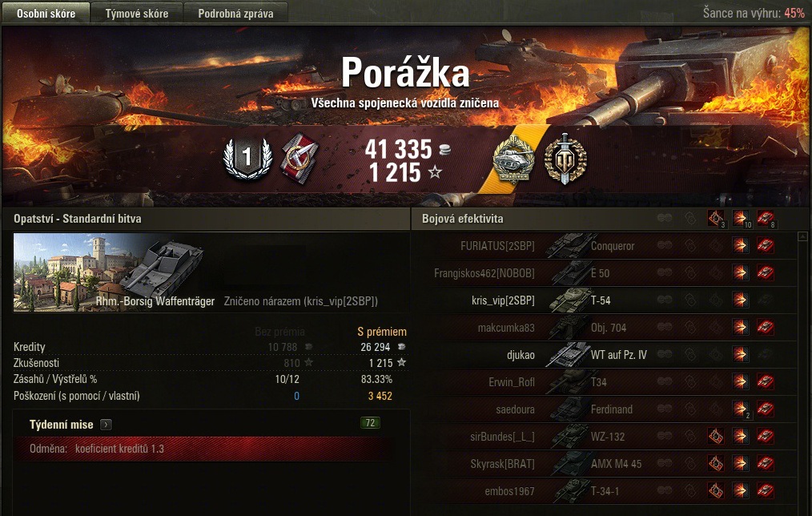Select the Osobní skóre tab

[x=46, y=14]
